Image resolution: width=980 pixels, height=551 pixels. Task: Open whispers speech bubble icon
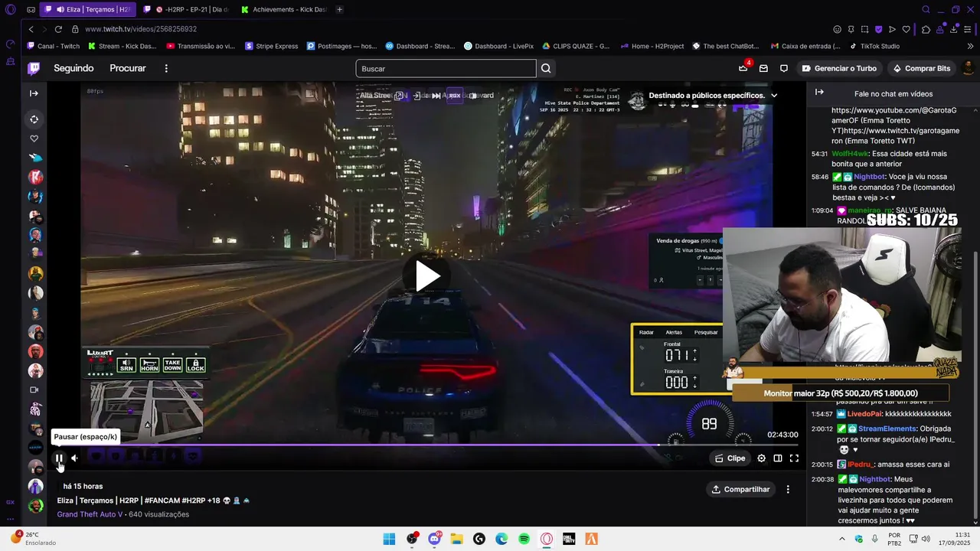click(784, 68)
